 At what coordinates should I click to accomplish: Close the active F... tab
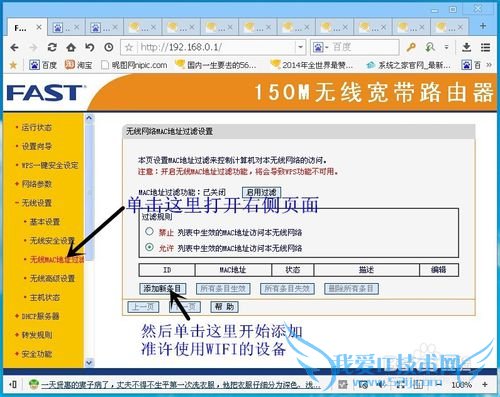(x=39, y=27)
